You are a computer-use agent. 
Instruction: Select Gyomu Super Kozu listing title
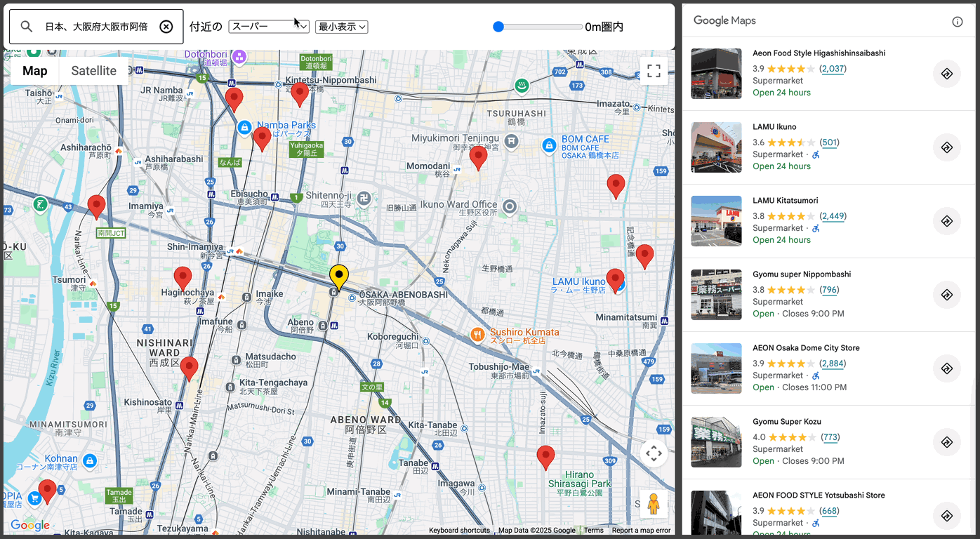coord(787,422)
